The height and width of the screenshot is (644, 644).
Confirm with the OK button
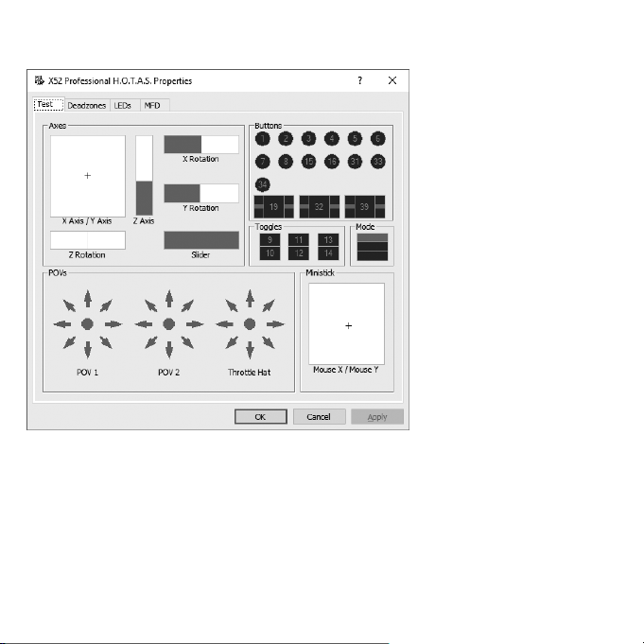(x=261, y=417)
